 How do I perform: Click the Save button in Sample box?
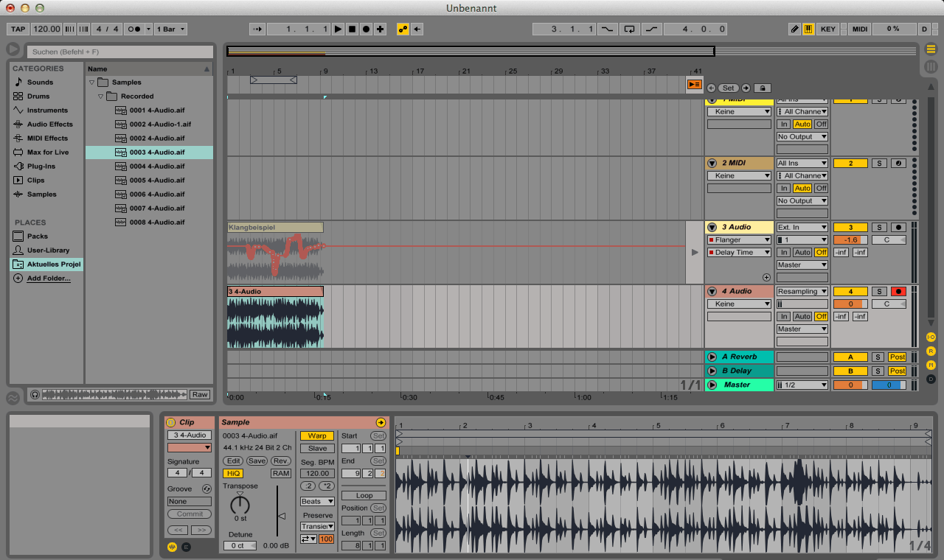pyautogui.click(x=257, y=461)
